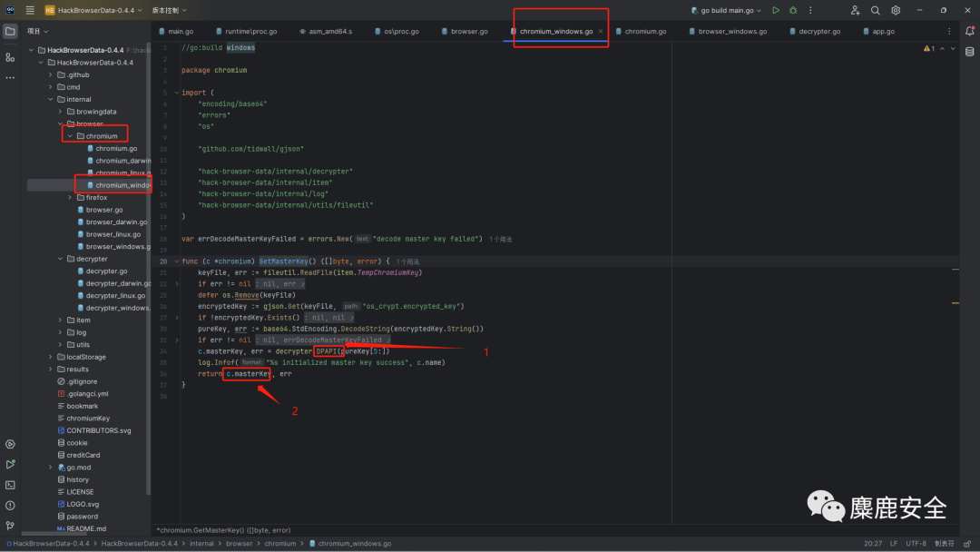The width and height of the screenshot is (980, 552).
Task: Show the warning inspection indicator
Action: pos(929,48)
